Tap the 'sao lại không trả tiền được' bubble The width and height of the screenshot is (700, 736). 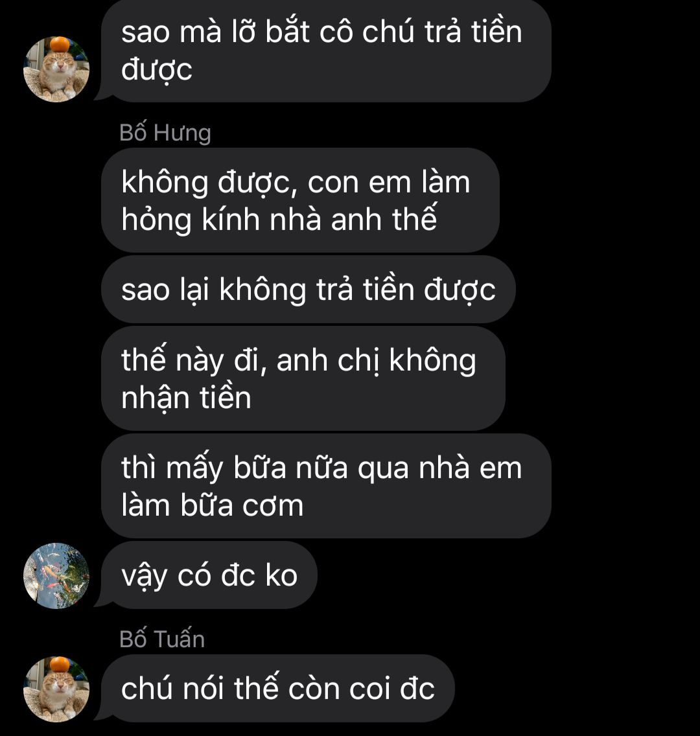tap(309, 289)
